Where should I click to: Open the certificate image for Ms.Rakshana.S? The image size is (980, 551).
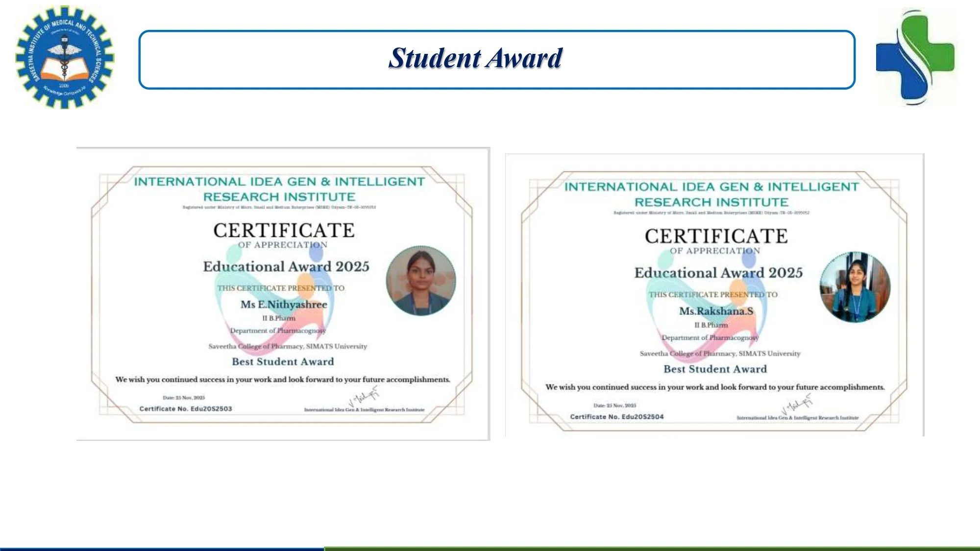coord(715,295)
